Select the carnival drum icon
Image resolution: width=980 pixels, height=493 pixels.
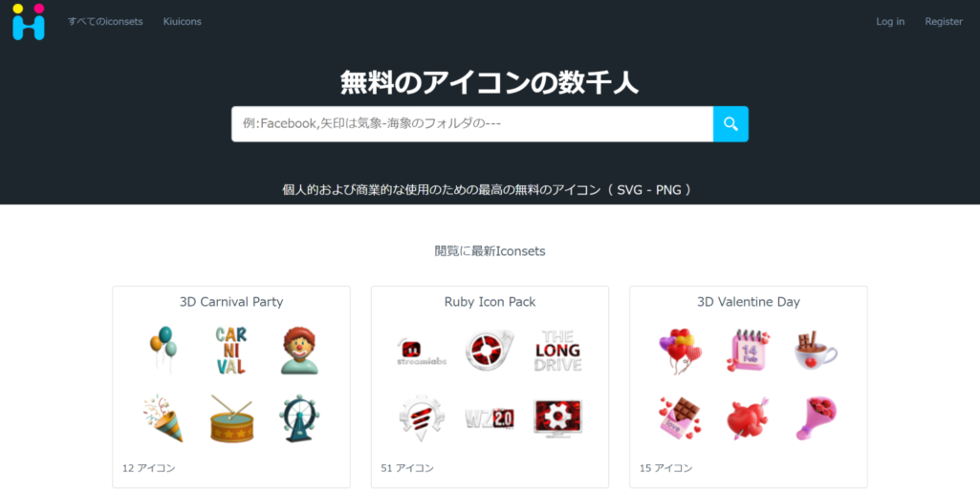(x=231, y=418)
